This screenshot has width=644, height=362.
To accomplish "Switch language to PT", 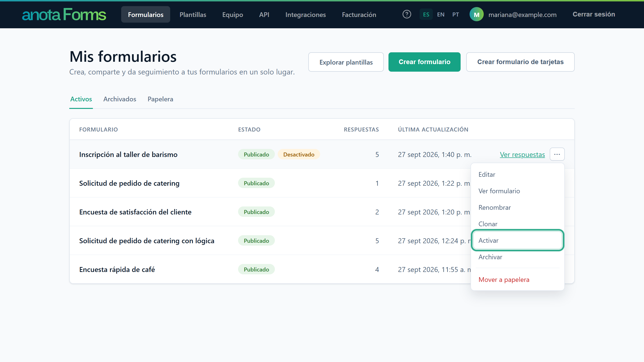I will pos(455,15).
